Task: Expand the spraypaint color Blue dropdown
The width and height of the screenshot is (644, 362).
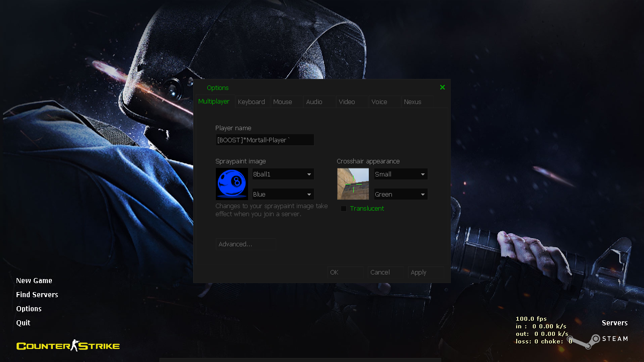Action: [x=283, y=195]
